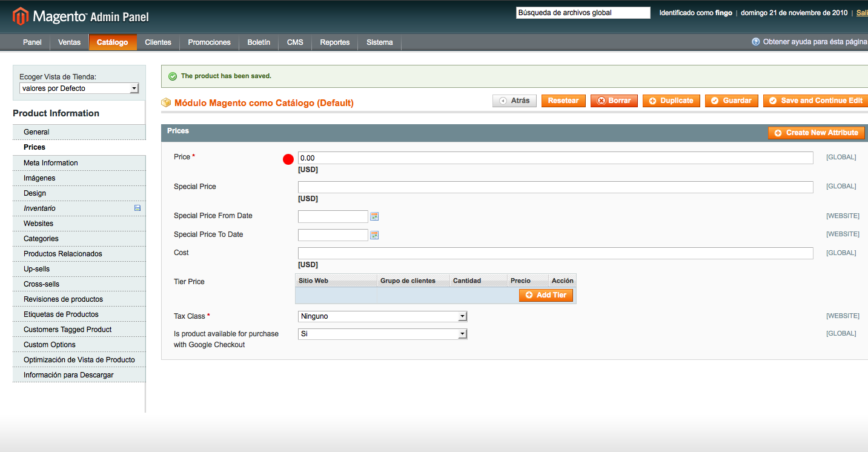Go back with the Atrás button
The width and height of the screenshot is (868, 452).
click(514, 101)
